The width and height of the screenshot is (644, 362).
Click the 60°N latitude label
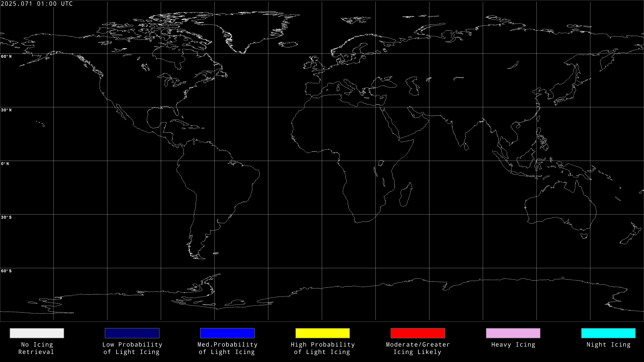coord(6,56)
